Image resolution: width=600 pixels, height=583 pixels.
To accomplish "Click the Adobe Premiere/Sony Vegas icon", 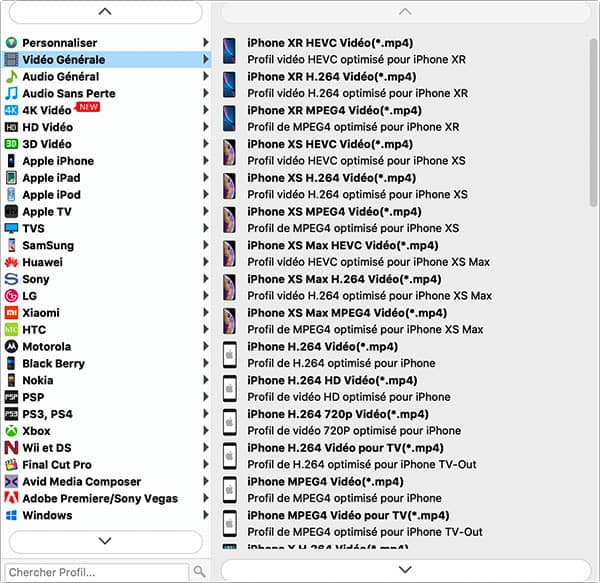I will [12, 498].
